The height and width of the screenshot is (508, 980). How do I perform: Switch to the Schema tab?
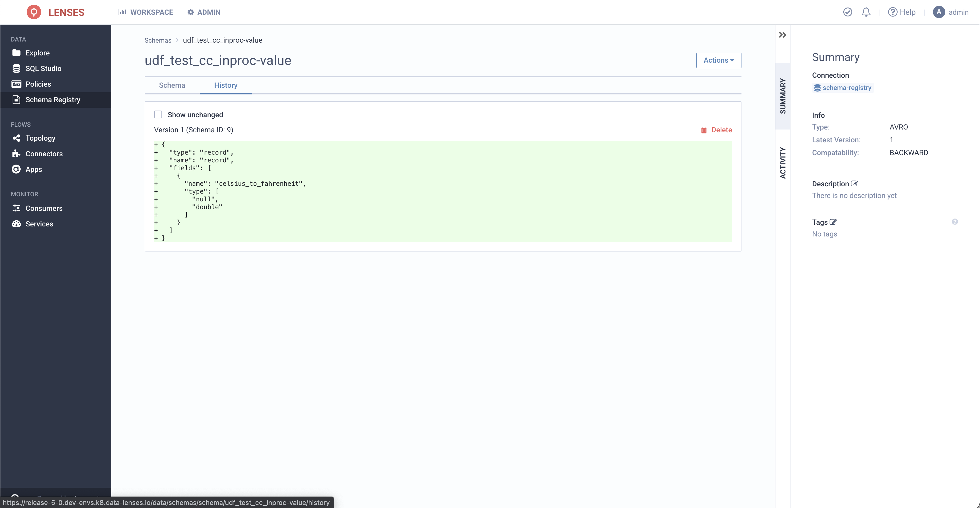(x=172, y=85)
